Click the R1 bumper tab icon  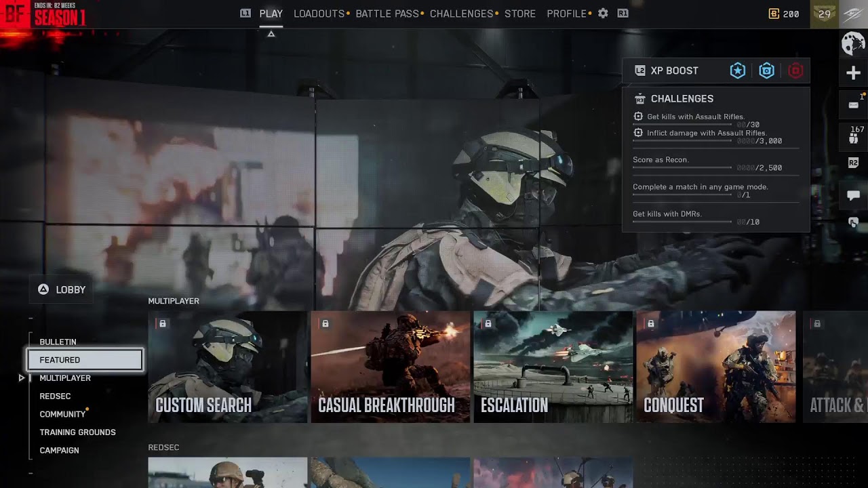(x=623, y=13)
